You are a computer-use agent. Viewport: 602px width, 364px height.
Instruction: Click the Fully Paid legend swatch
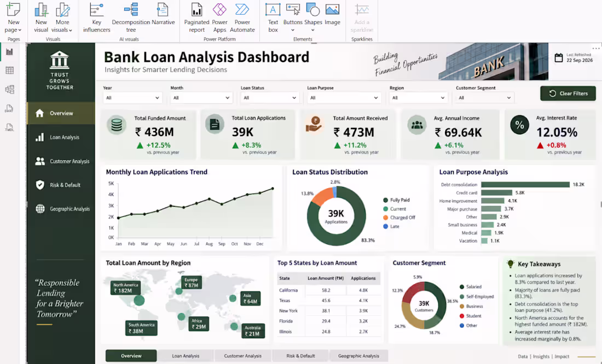[x=385, y=200]
